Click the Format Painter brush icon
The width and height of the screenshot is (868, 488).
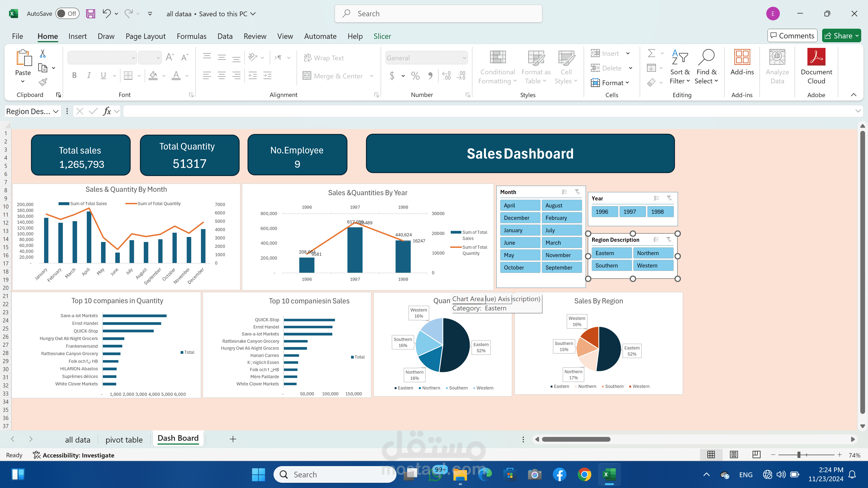(43, 82)
